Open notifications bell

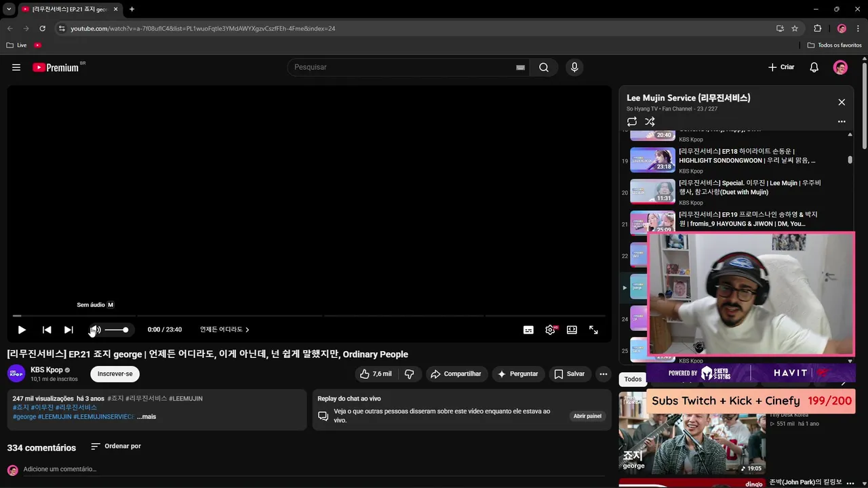coord(814,67)
